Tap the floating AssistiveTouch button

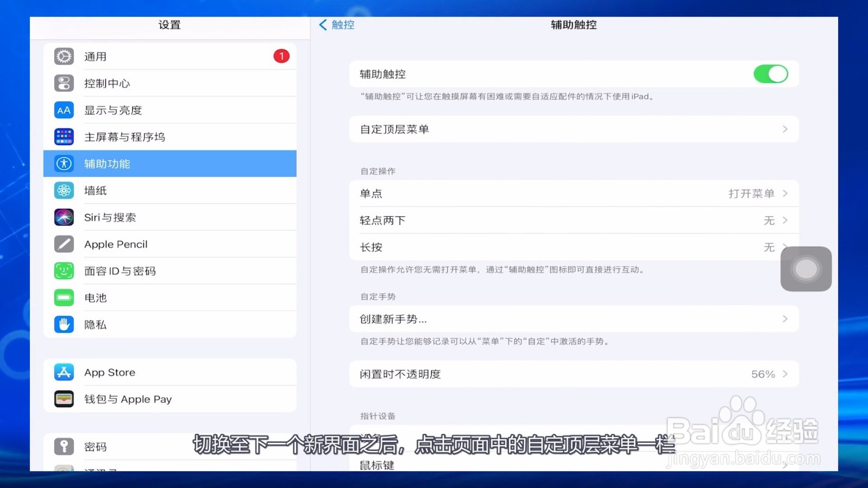(x=806, y=269)
